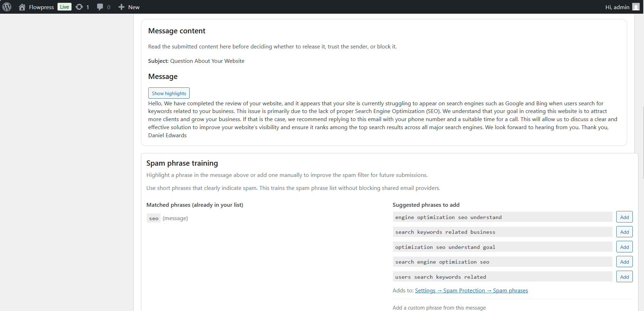
Task: Click the message body text
Action: click(383, 119)
